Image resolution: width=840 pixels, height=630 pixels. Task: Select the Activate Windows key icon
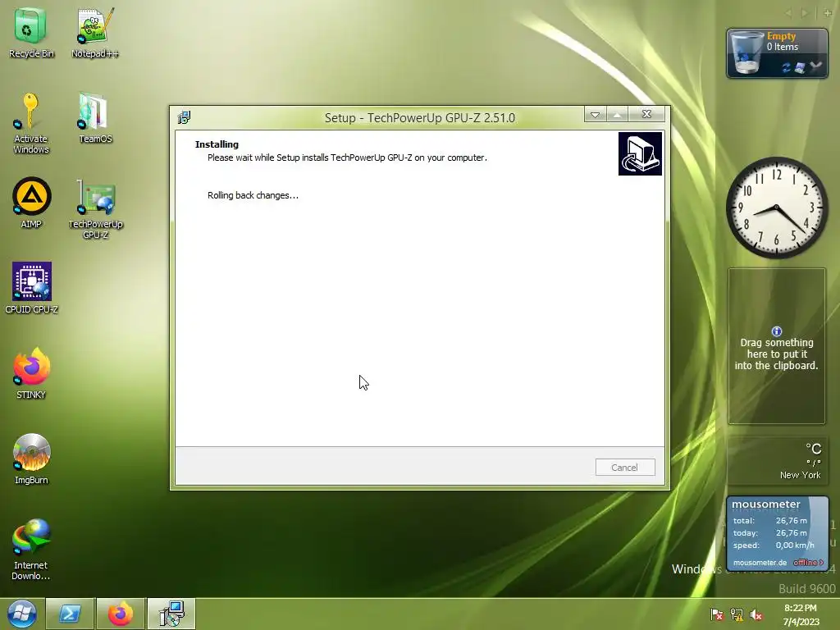[x=30, y=123]
